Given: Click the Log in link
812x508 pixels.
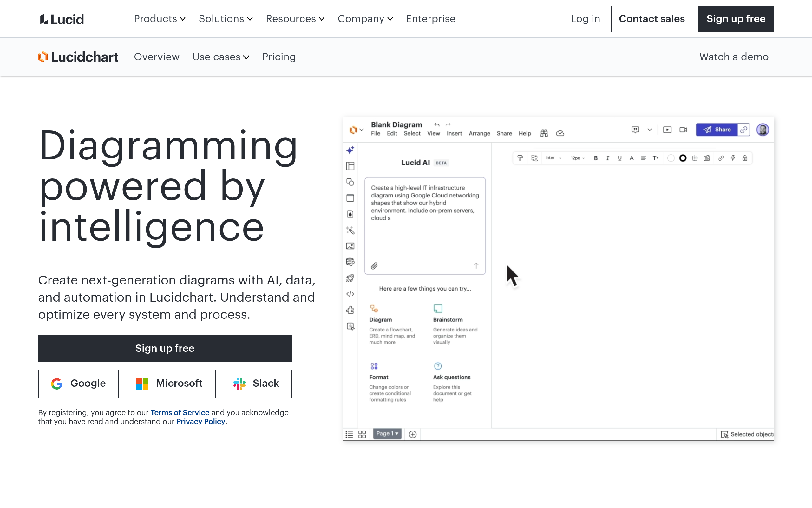Looking at the screenshot, I should coord(585,19).
